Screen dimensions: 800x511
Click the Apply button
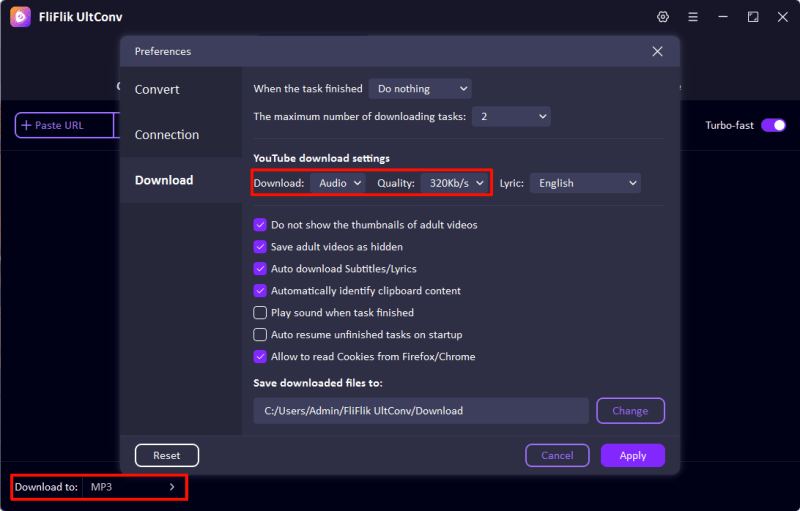(x=632, y=455)
